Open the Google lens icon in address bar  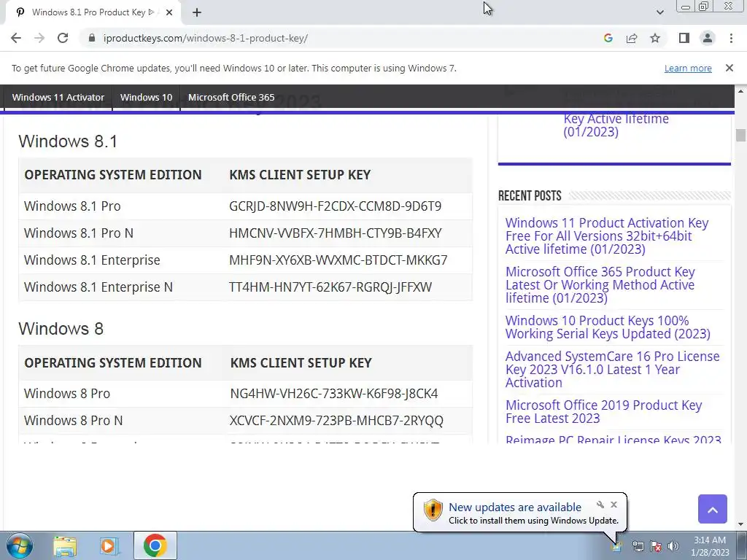[x=608, y=38]
